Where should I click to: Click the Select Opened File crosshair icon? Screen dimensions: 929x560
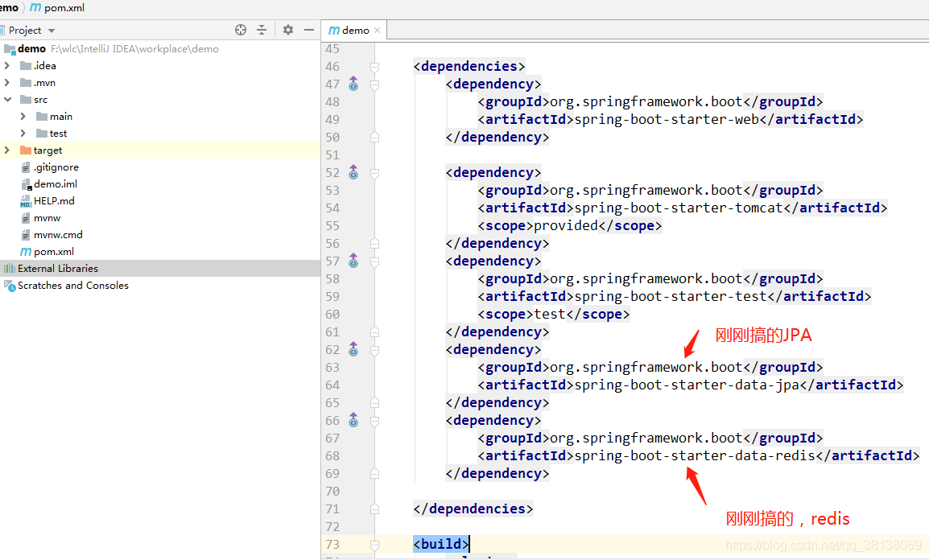240,29
